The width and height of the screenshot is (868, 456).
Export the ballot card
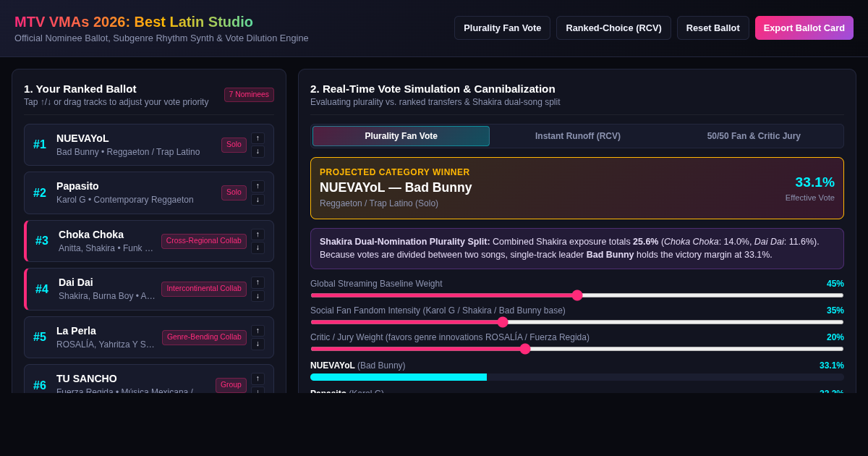pos(804,28)
